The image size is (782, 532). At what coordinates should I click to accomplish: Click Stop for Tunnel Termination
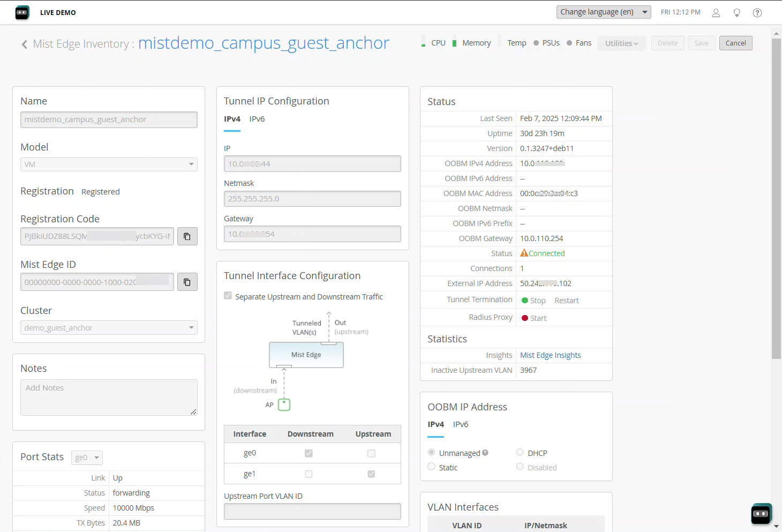point(538,301)
